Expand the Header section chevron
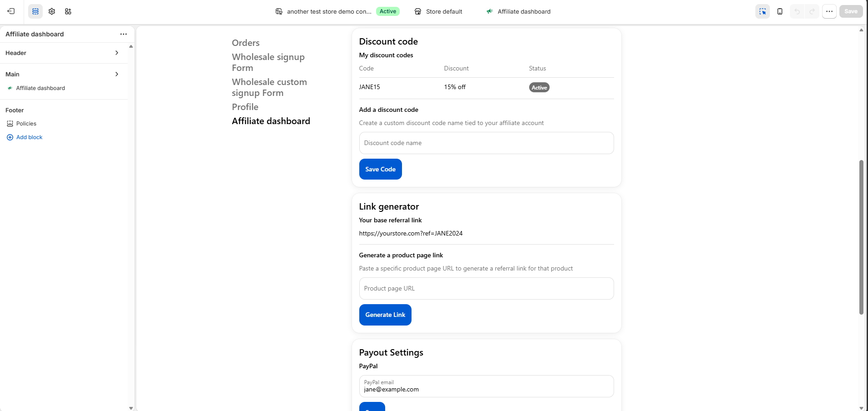868x411 pixels. point(117,53)
